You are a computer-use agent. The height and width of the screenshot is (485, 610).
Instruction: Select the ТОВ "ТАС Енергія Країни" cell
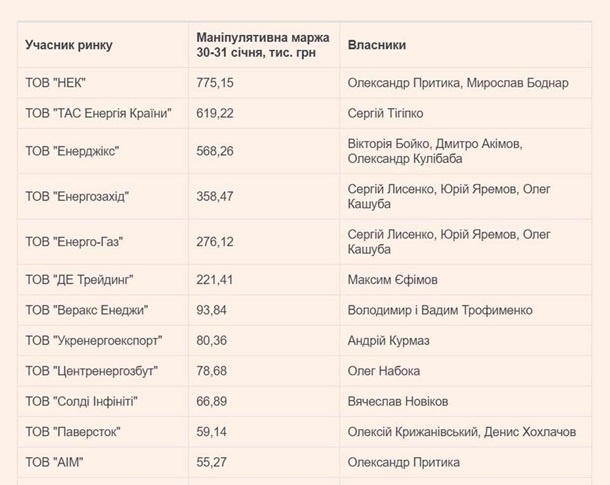[x=99, y=113]
